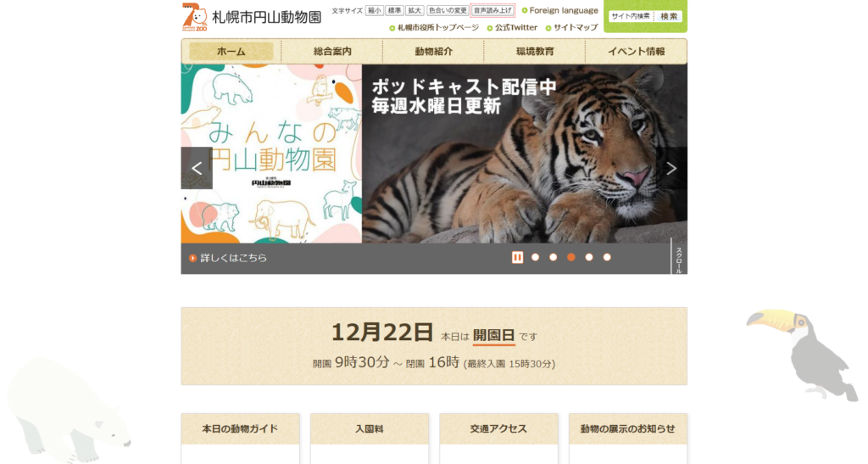Set text size to 縮小
This screenshot has width=868, height=464.
(x=374, y=11)
